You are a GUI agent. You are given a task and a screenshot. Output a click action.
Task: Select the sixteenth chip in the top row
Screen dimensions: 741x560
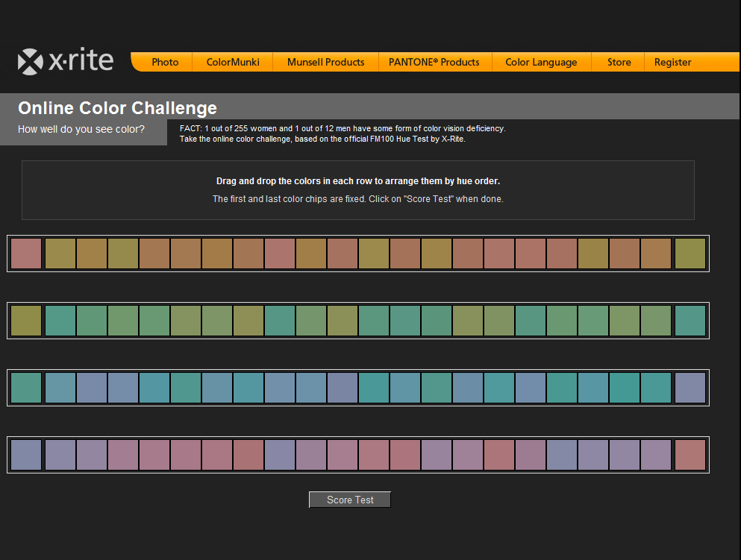tap(499, 254)
